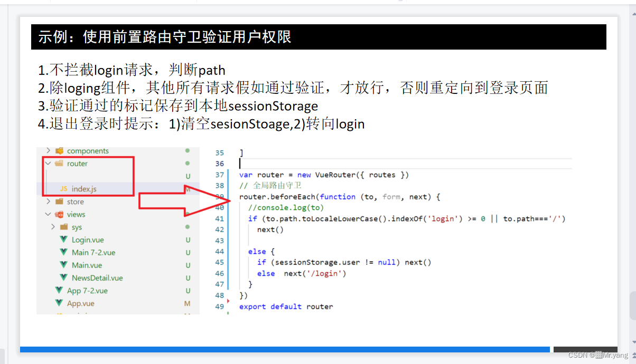Image resolution: width=636 pixels, height=364 pixels.
Task: Click the components folder icon
Action: [59, 151]
